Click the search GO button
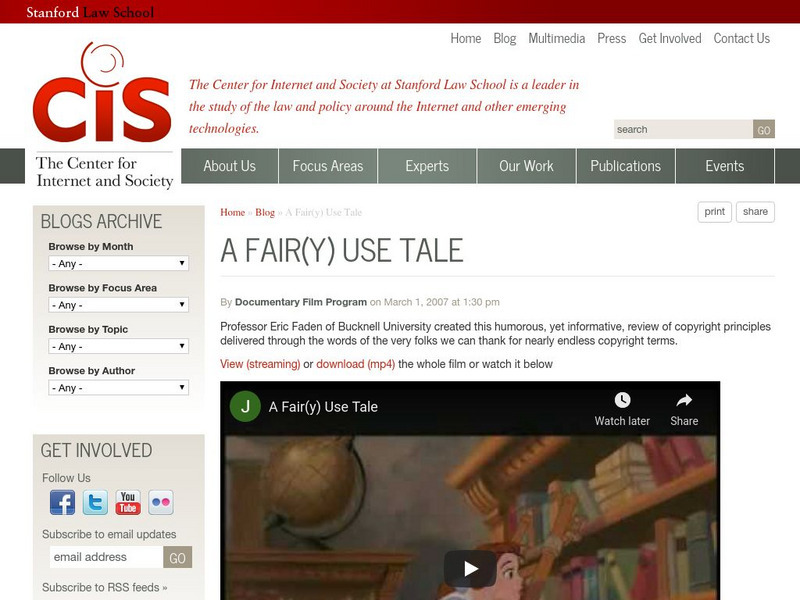This screenshot has width=800, height=600. (x=764, y=129)
